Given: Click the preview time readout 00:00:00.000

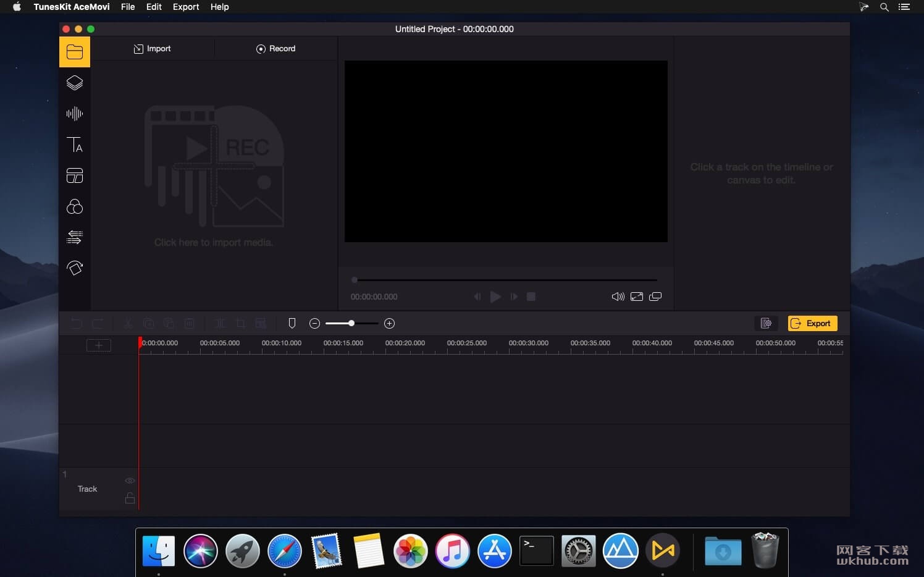Looking at the screenshot, I should [x=374, y=297].
